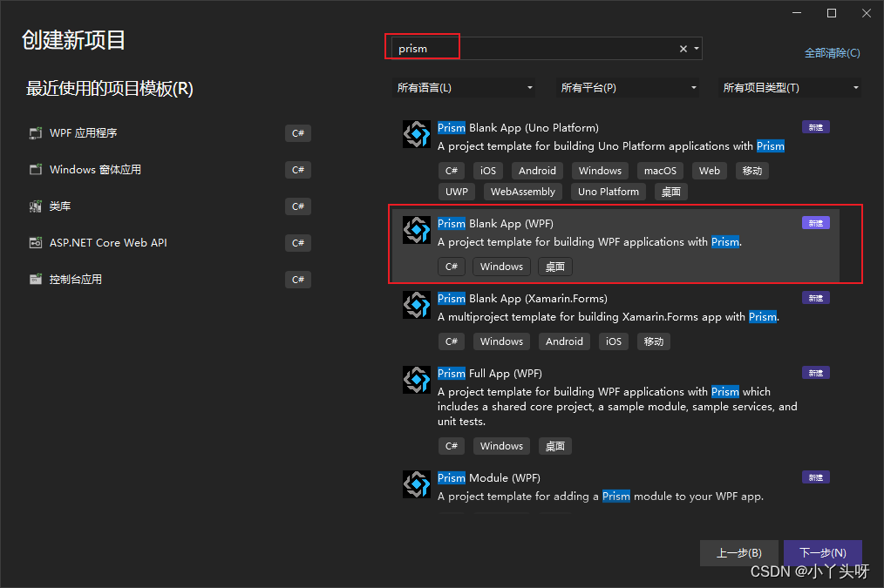Click the C# badge beside Windows 窗体应用
The width and height of the screenshot is (884, 588).
(x=298, y=170)
